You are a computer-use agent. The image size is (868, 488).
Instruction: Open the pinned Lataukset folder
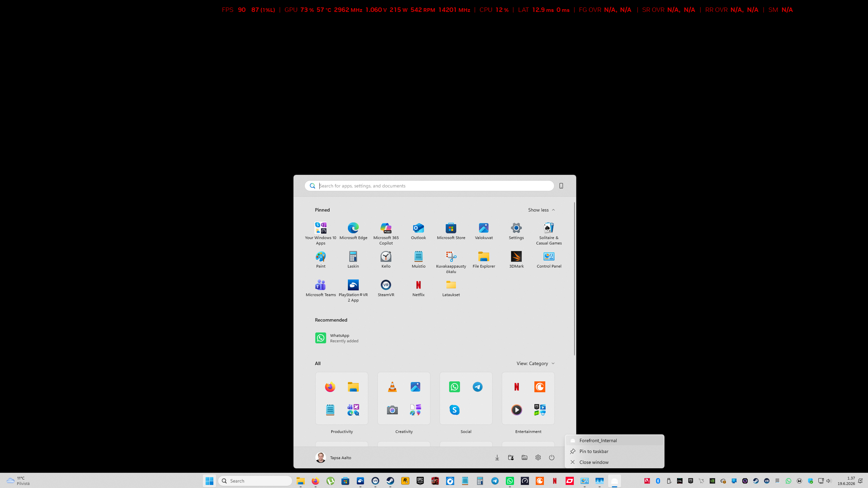tap(451, 288)
